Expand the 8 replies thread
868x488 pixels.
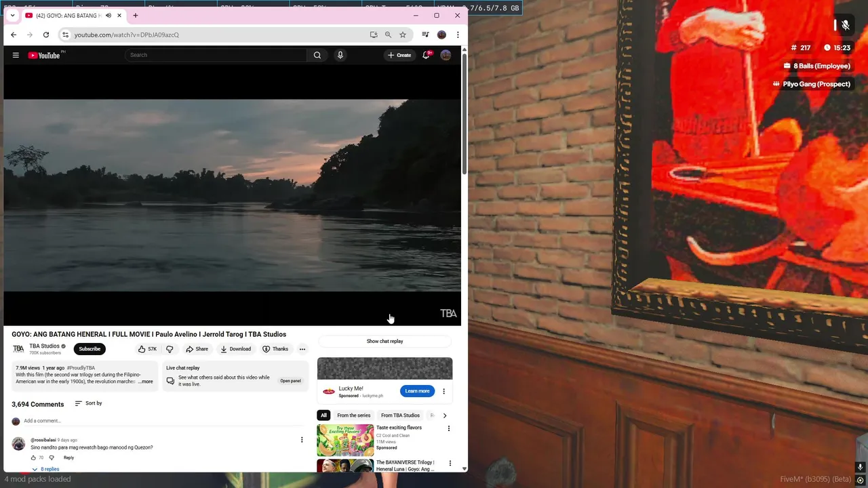point(45,469)
